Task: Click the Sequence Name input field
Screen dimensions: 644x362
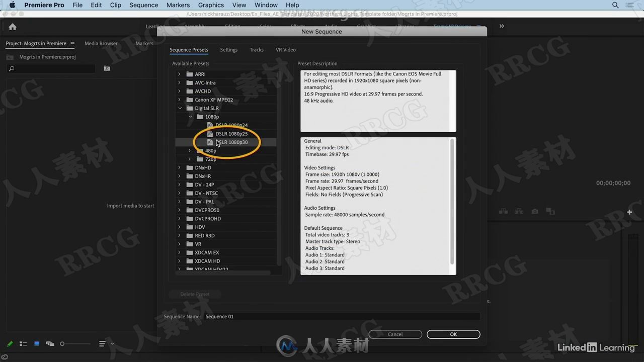Action: point(342,316)
